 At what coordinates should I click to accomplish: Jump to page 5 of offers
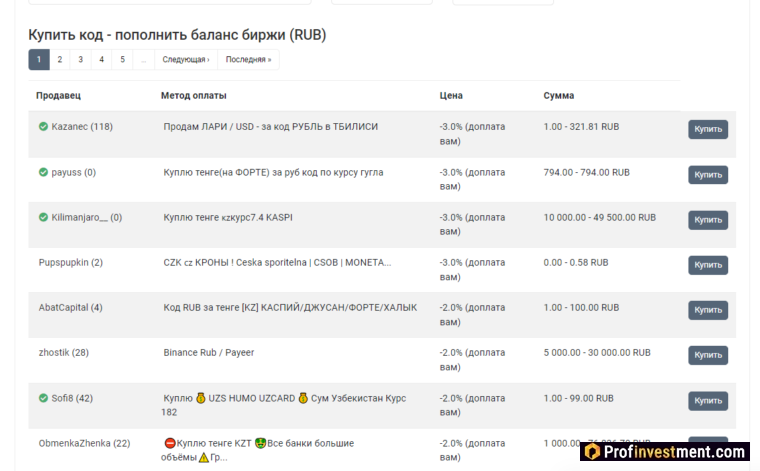[123, 60]
